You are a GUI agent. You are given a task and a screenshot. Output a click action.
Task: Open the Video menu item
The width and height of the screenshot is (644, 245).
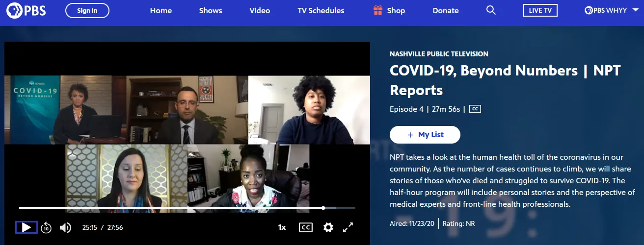[x=260, y=10]
